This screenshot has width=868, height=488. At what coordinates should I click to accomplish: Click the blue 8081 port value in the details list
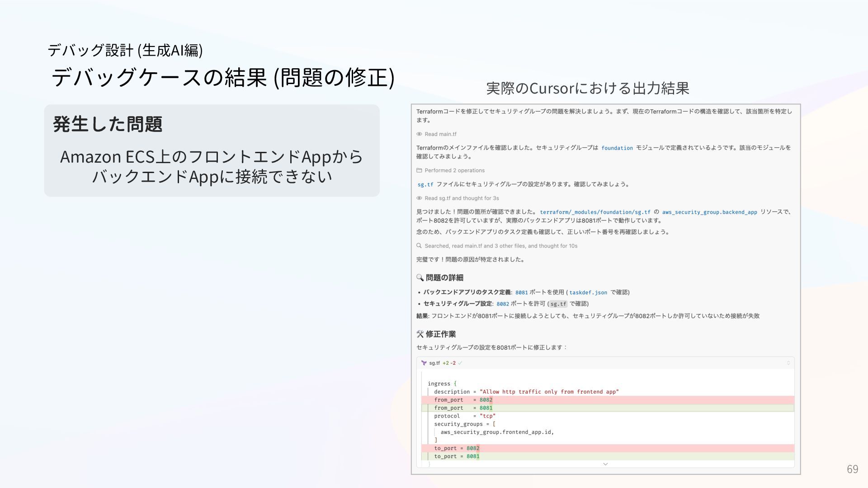coord(521,292)
